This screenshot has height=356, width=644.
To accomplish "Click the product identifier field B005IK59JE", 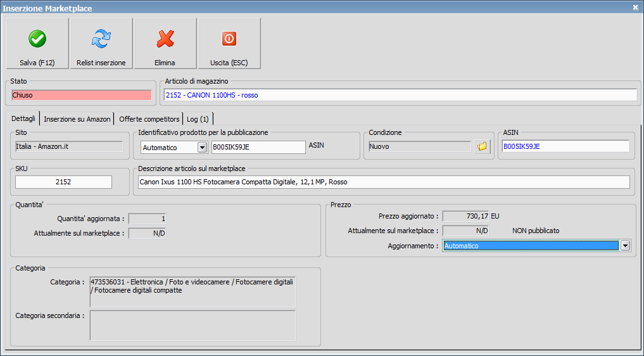I will [258, 147].
